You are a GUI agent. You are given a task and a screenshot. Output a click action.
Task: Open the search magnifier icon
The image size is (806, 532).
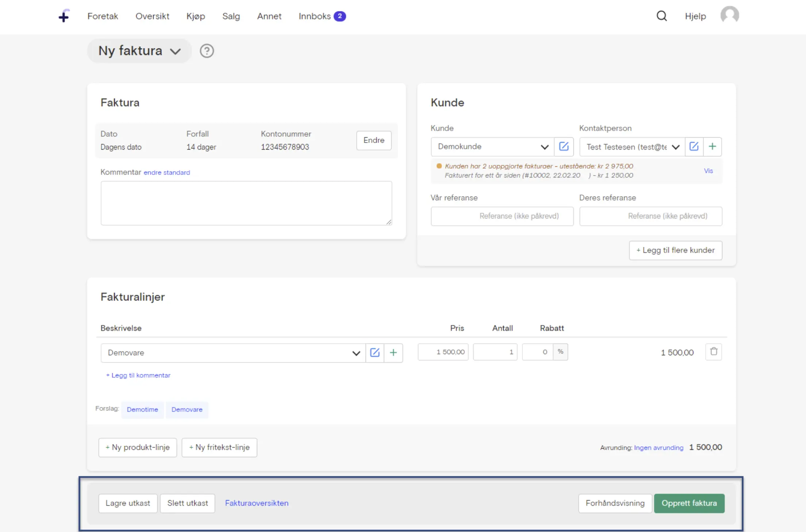(x=661, y=16)
